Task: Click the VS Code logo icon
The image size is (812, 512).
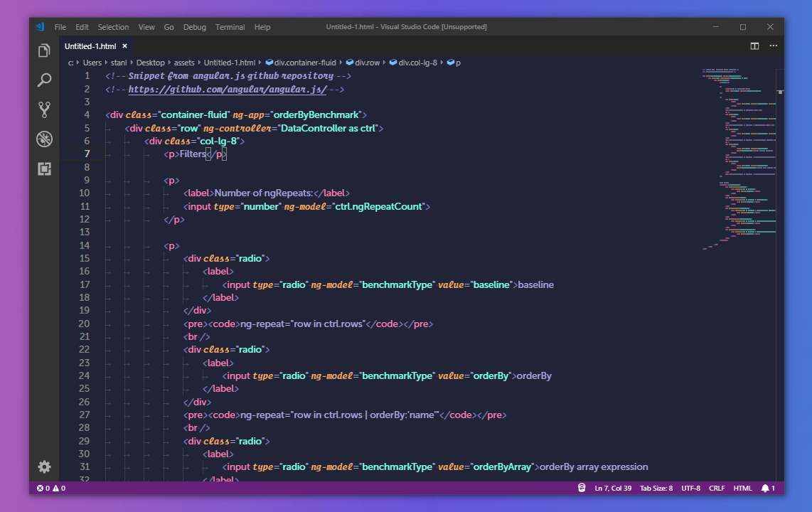Action: [x=41, y=27]
